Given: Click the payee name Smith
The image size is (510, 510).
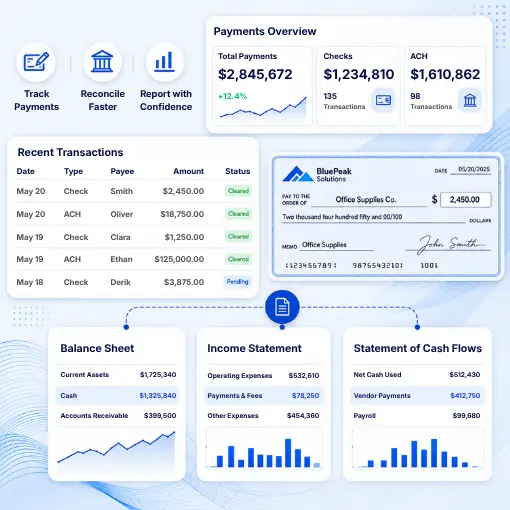Looking at the screenshot, I should click(x=122, y=191).
